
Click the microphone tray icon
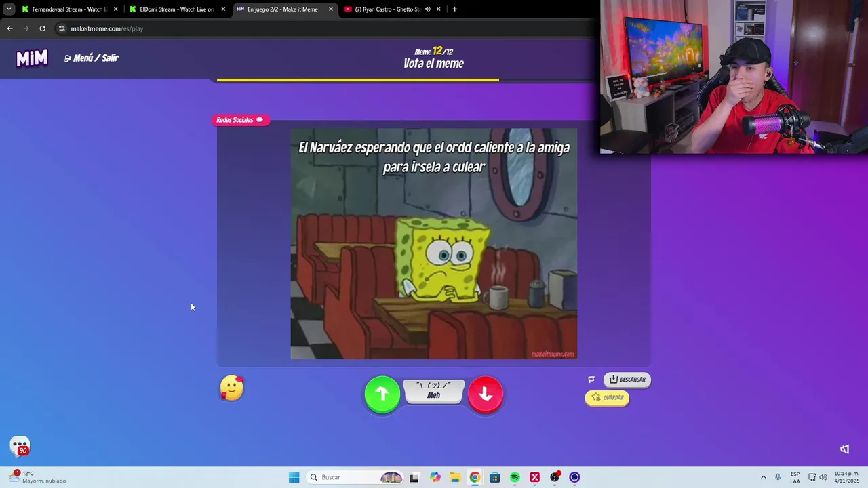pyautogui.click(x=778, y=477)
